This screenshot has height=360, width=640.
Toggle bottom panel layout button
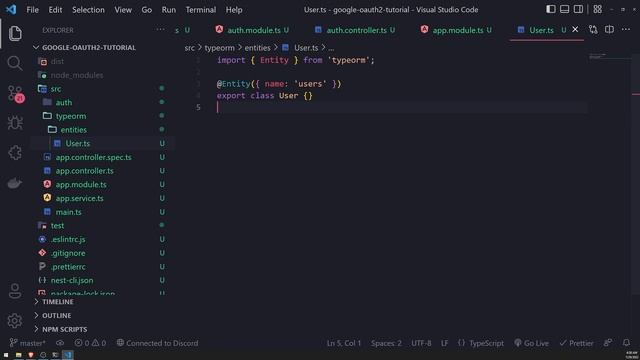(x=564, y=9)
